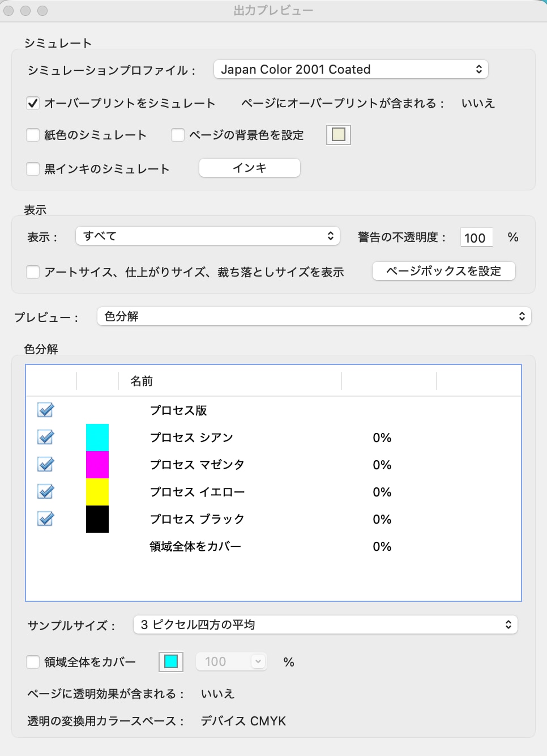547x756 pixels.
Task: Uncheck オーバープリントをシミュレート checkbox
Action: (33, 103)
